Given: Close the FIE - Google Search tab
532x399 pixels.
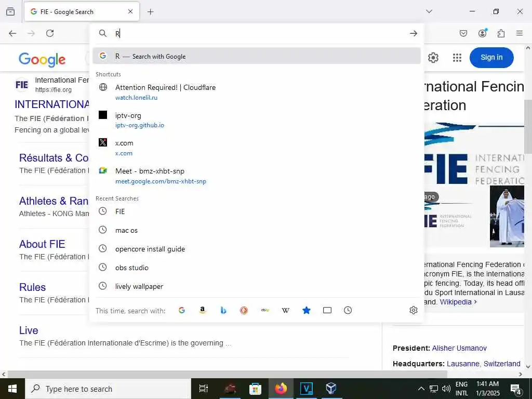Looking at the screenshot, I should (130, 11).
